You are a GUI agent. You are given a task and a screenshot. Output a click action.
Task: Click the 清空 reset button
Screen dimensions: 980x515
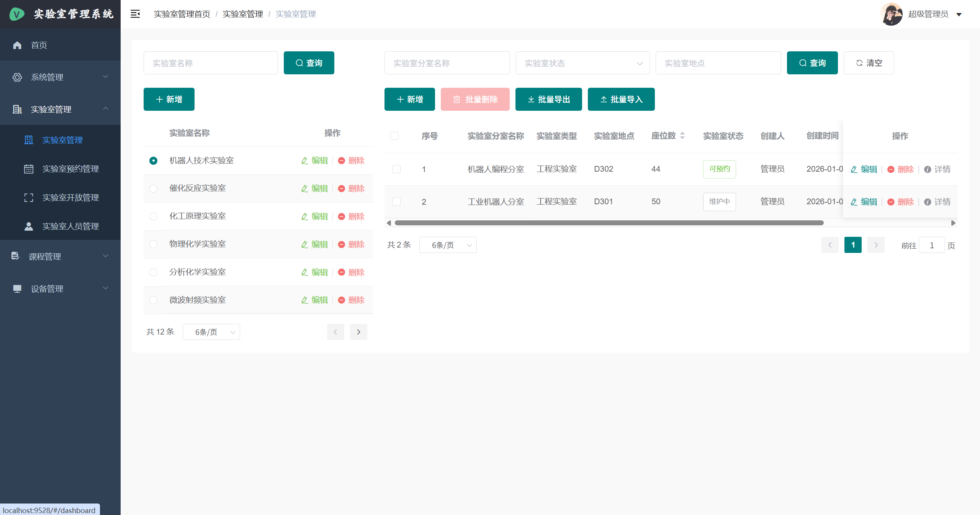point(869,63)
